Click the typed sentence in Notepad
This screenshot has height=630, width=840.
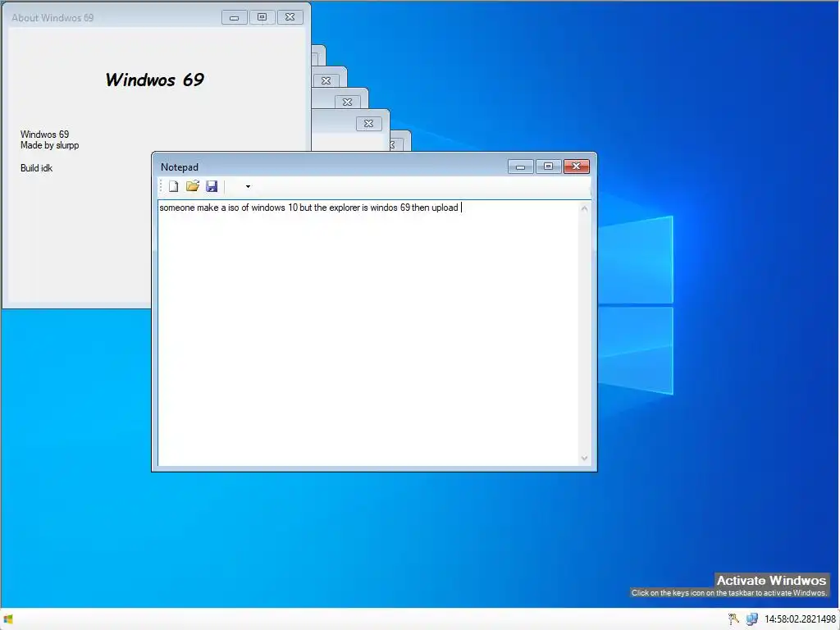(x=308, y=208)
